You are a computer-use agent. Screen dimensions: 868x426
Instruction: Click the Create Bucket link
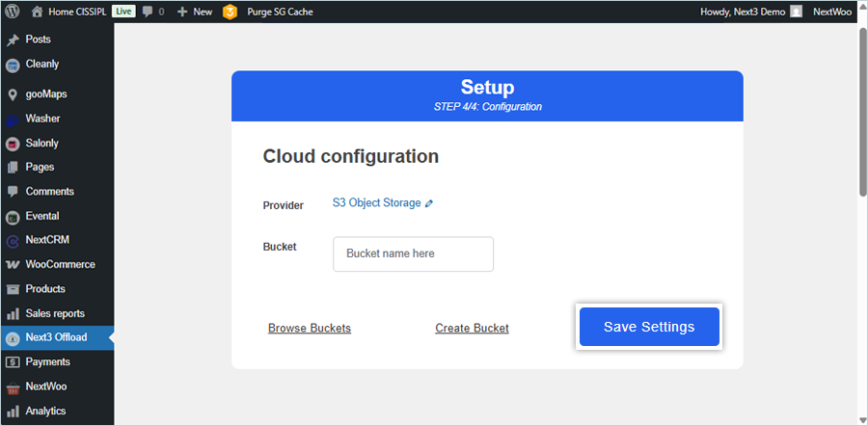(472, 329)
